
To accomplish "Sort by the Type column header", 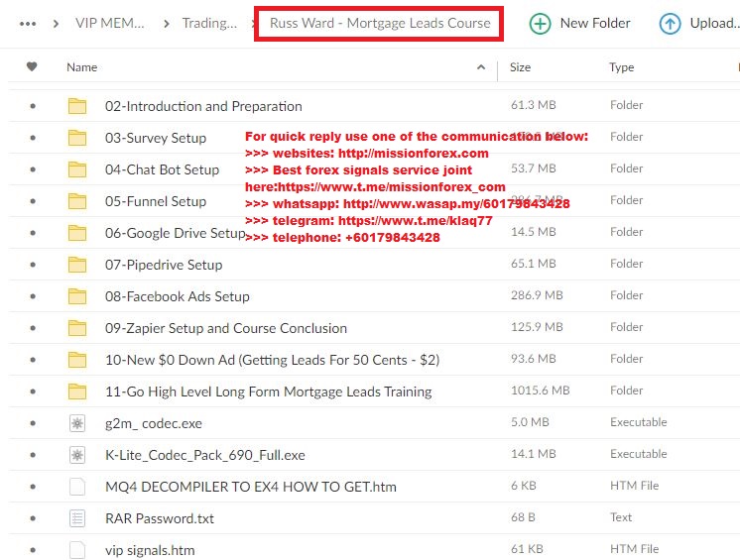I will (622, 67).
